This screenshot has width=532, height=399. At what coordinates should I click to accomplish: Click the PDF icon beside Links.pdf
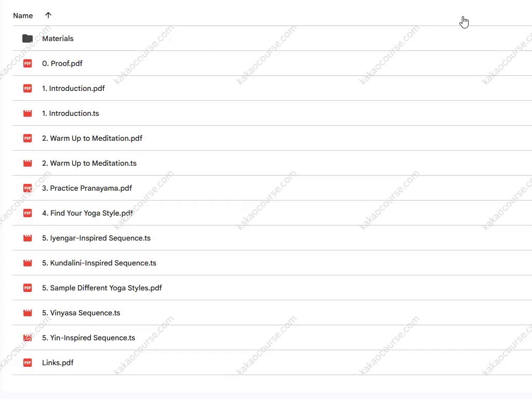click(28, 363)
